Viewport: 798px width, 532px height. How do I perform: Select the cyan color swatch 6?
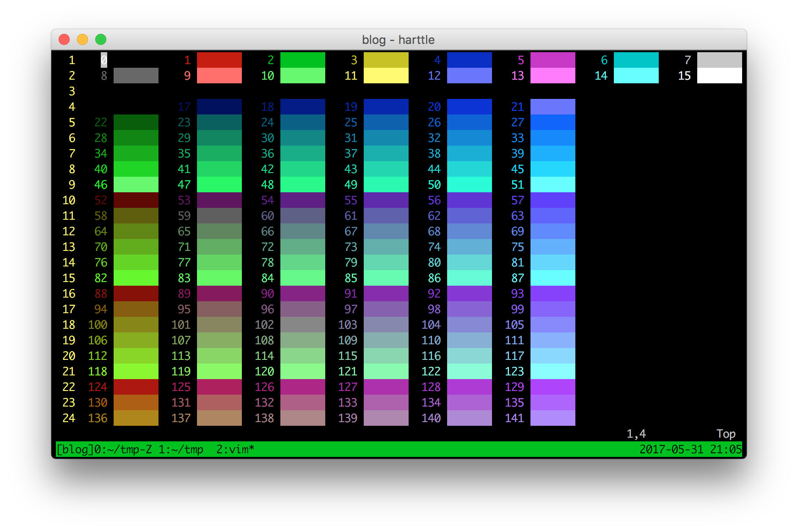(x=636, y=60)
